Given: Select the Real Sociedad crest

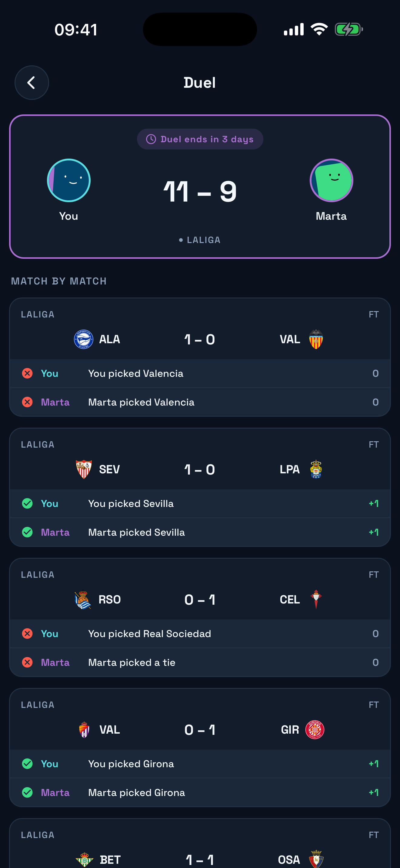Looking at the screenshot, I should [x=83, y=600].
